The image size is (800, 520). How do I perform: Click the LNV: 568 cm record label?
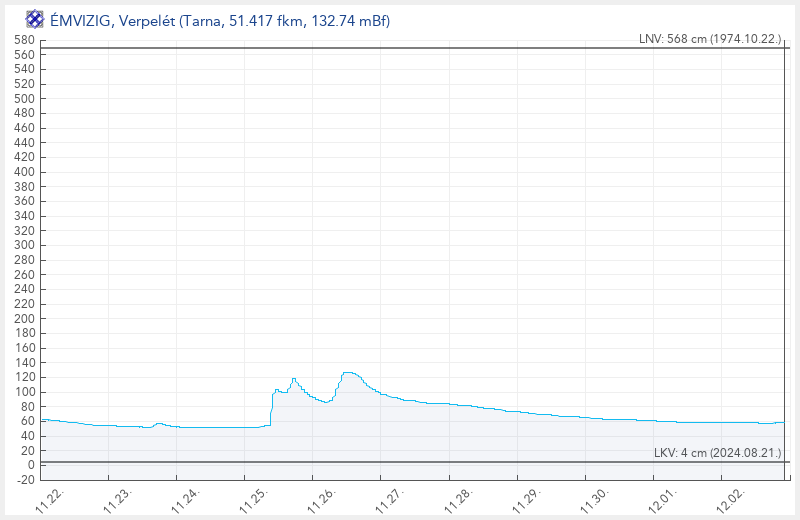(710, 39)
